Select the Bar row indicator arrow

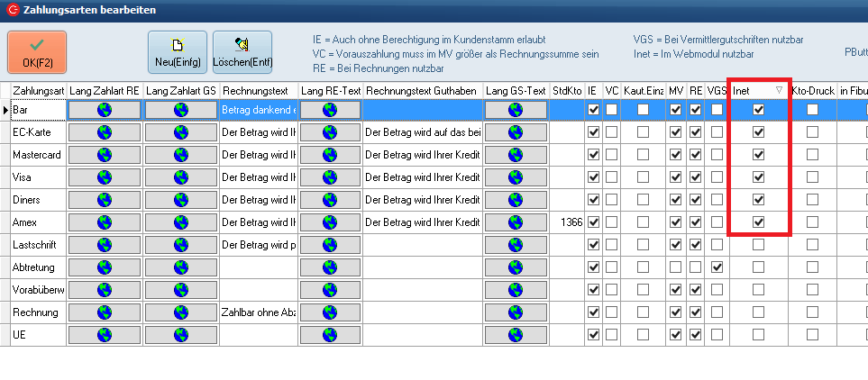[x=5, y=110]
